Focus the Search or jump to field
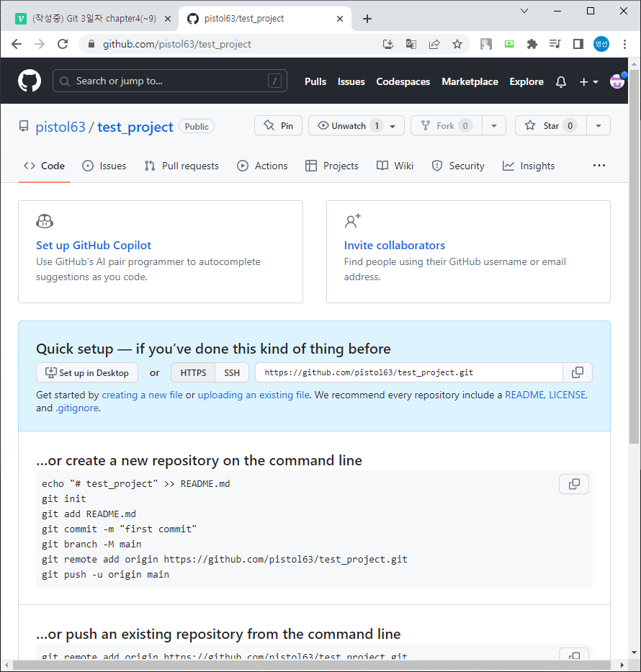The height and width of the screenshot is (672, 641). (x=170, y=81)
